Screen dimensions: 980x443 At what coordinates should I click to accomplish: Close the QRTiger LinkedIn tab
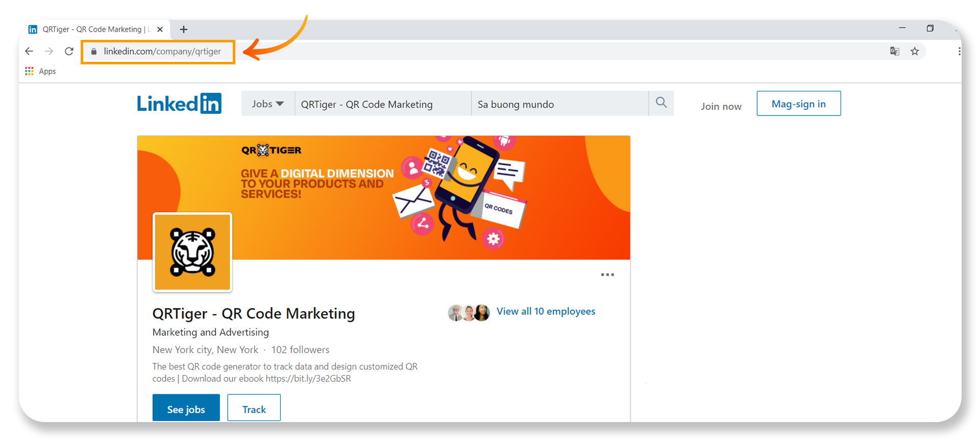160,30
